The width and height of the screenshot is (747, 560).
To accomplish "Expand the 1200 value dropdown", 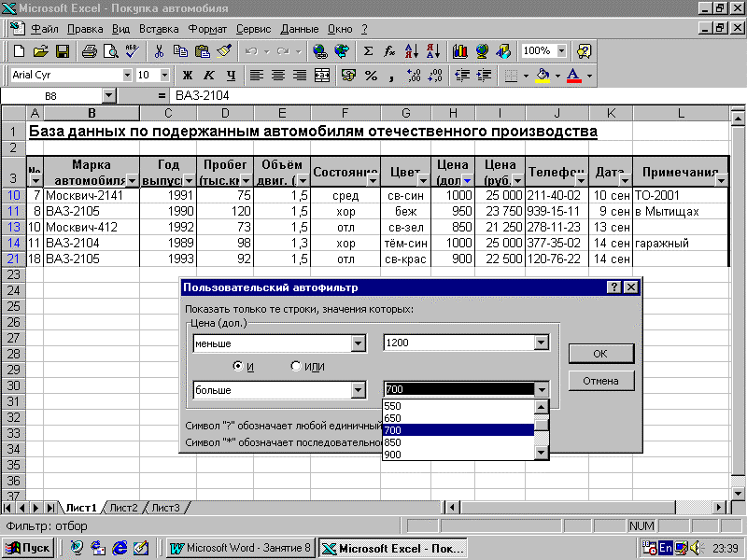I will [541, 343].
